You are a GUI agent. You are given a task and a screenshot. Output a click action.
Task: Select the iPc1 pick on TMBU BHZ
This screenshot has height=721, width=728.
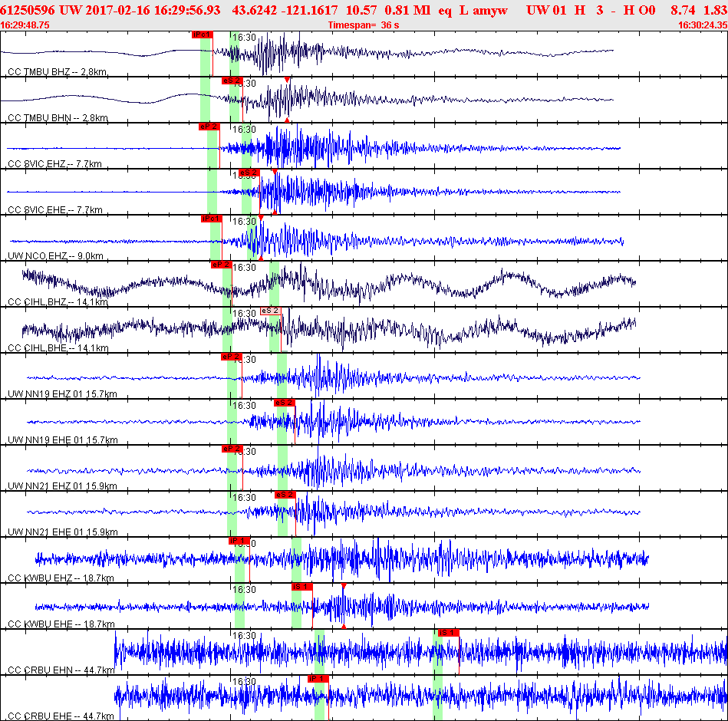coord(203,35)
